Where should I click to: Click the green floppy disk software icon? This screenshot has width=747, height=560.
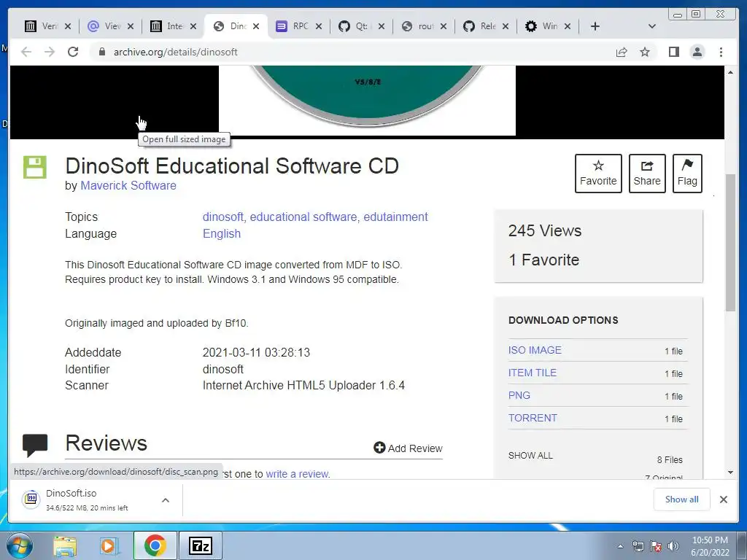click(x=35, y=167)
